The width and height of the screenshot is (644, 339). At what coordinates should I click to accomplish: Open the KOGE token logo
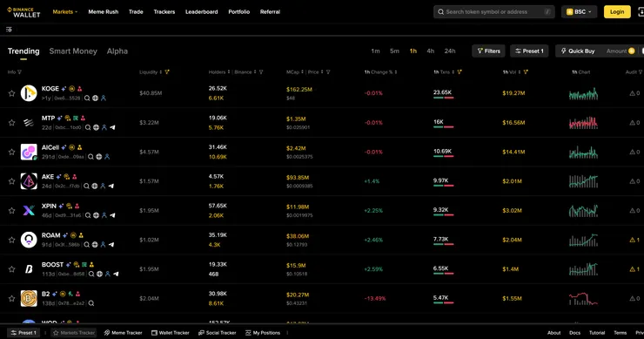tap(29, 93)
